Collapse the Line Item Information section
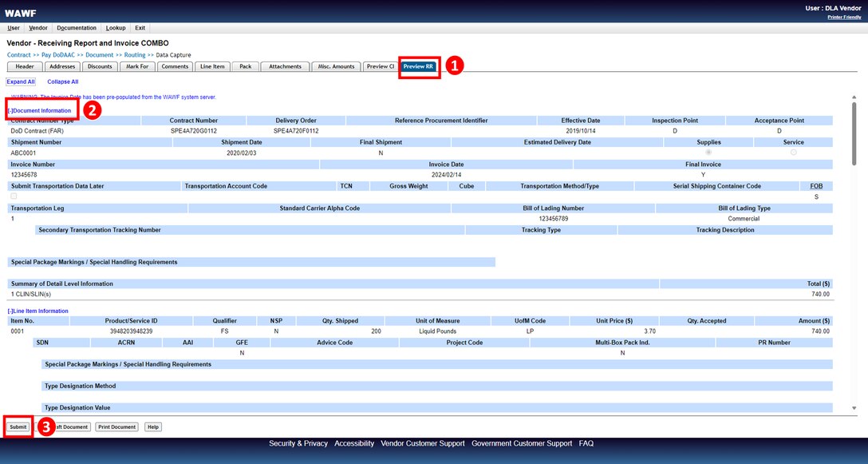868x464 pixels. pos(38,311)
